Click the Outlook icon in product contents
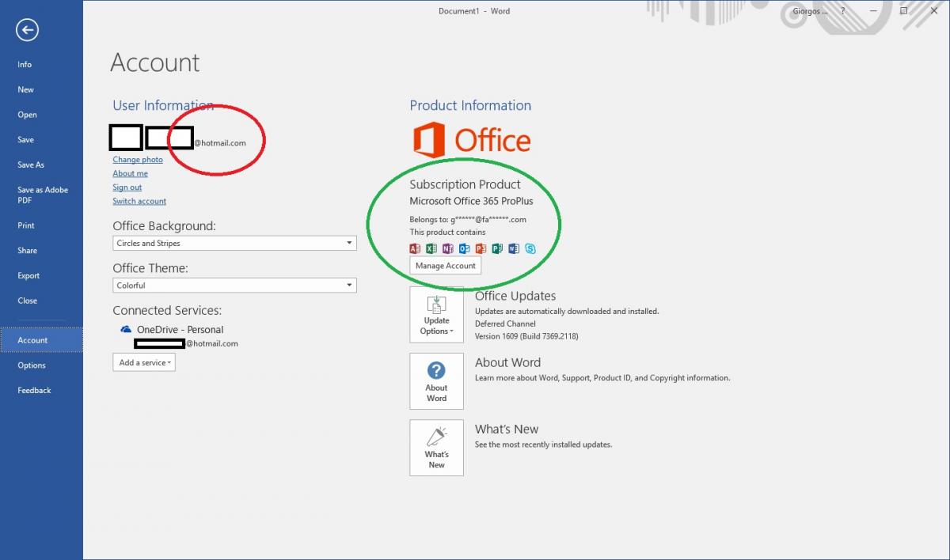The width and height of the screenshot is (950, 560). (465, 248)
